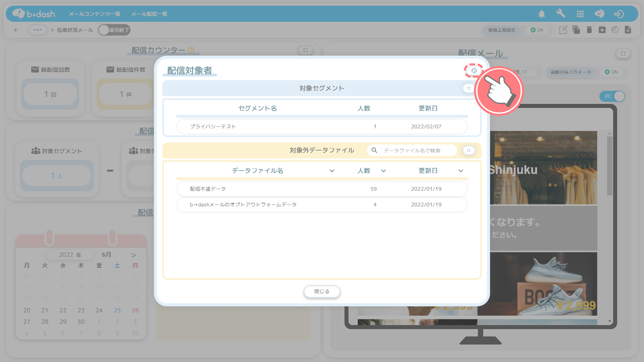
Task: Click the 1 回 total deliveries value
Action: click(x=50, y=94)
